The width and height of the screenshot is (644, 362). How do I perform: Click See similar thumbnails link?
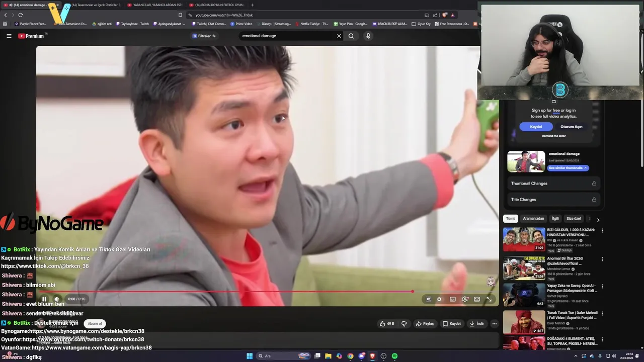pyautogui.click(x=568, y=168)
